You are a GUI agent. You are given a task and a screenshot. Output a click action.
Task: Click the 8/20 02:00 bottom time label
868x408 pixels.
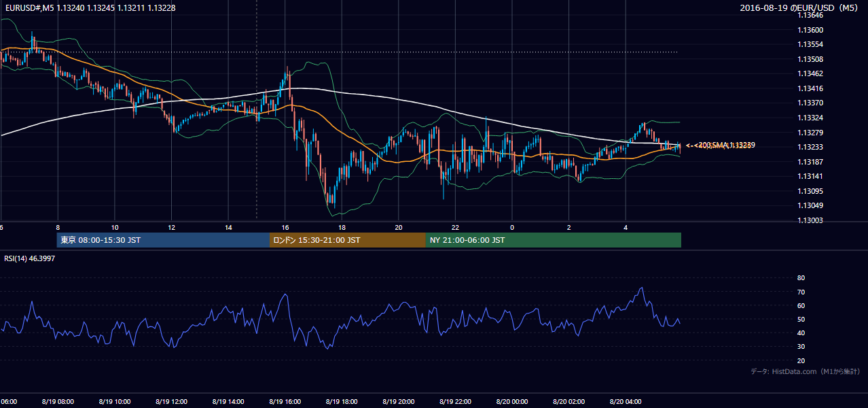click(x=568, y=402)
